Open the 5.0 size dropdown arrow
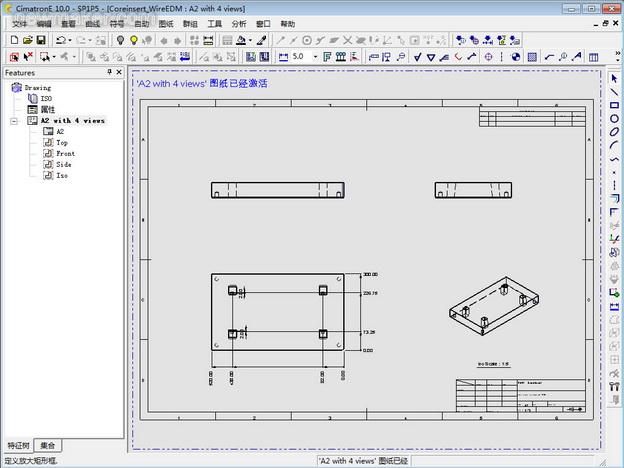Image resolution: width=624 pixels, height=468 pixels. tap(316, 57)
